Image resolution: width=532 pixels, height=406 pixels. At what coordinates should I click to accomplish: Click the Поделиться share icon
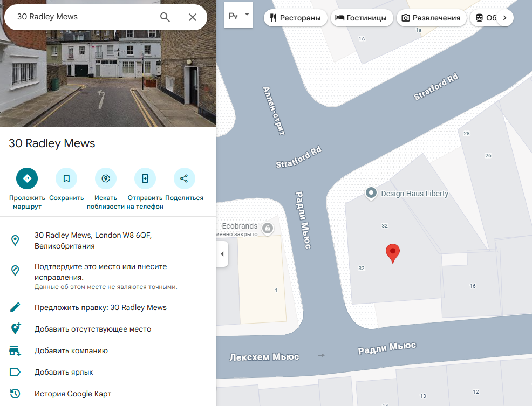(x=184, y=178)
